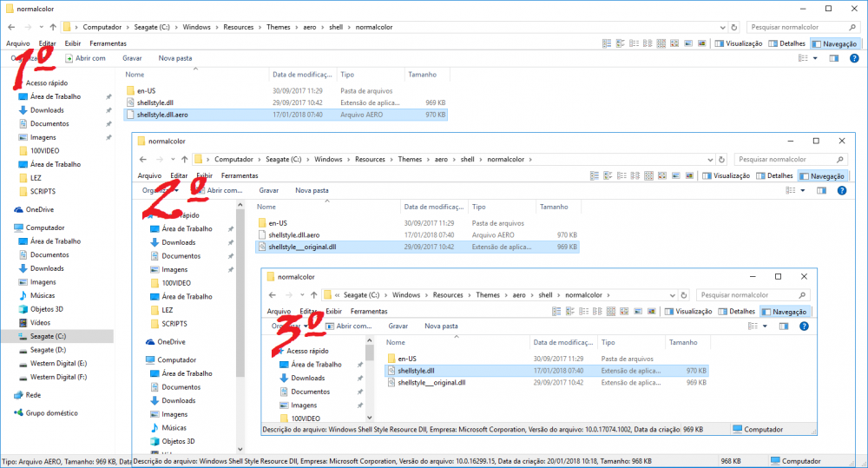Open the Arquivo menu in the third window
Viewport: 868px width, 468px height.
(279, 311)
